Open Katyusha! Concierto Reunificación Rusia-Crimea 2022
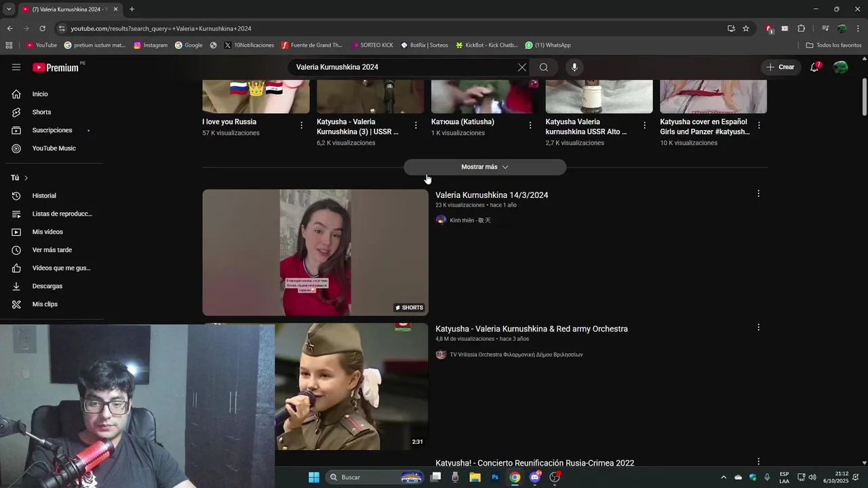 coord(534,463)
